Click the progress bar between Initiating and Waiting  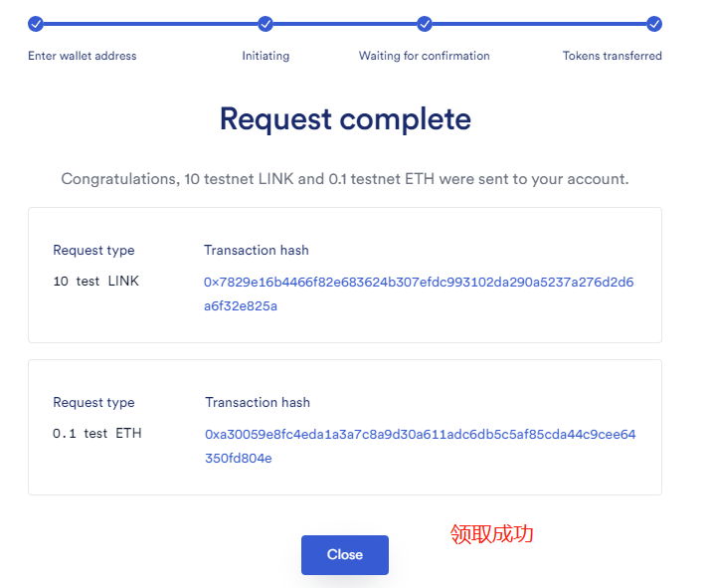tap(345, 24)
